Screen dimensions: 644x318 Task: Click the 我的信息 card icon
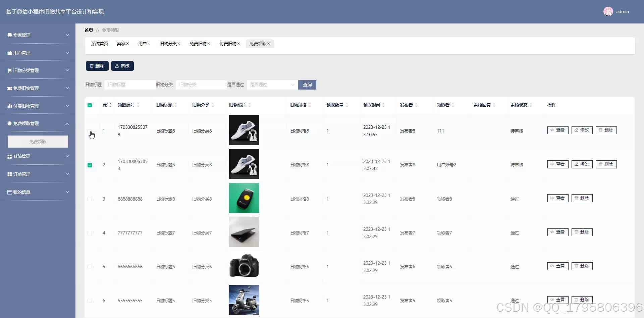(10, 192)
